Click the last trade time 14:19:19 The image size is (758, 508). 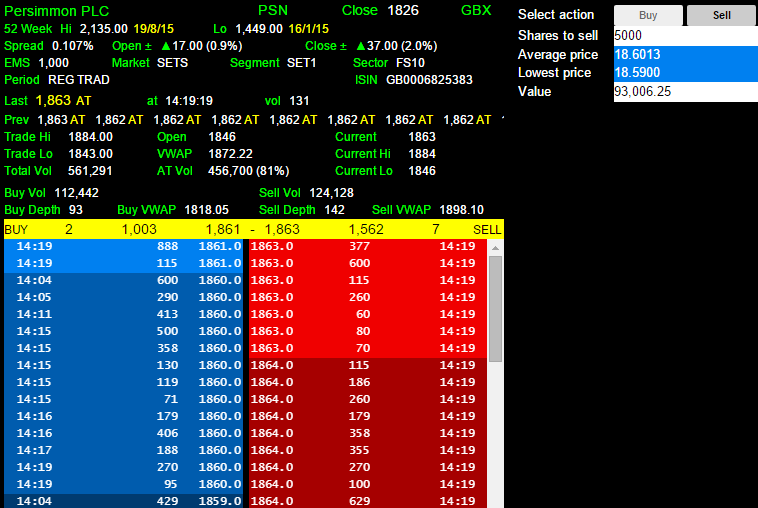click(x=189, y=101)
